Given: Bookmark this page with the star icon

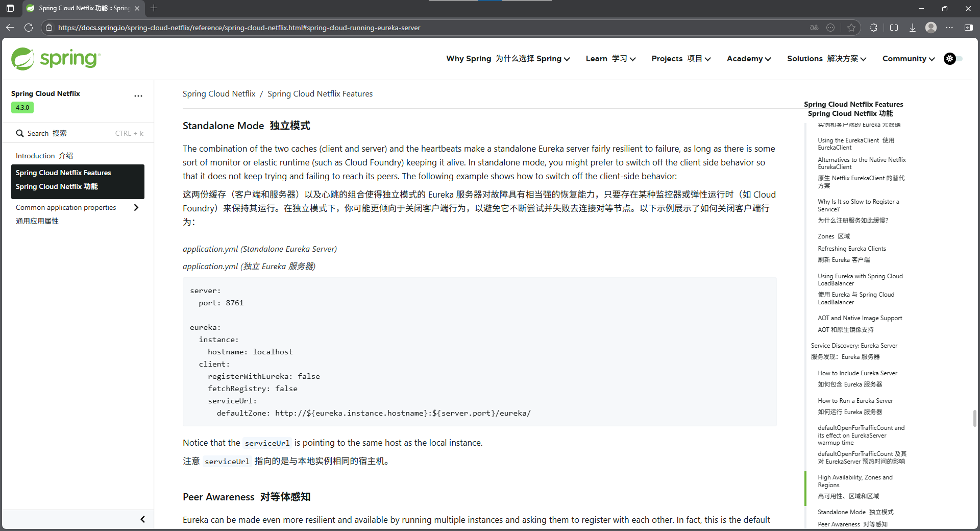Looking at the screenshot, I should (851, 28).
